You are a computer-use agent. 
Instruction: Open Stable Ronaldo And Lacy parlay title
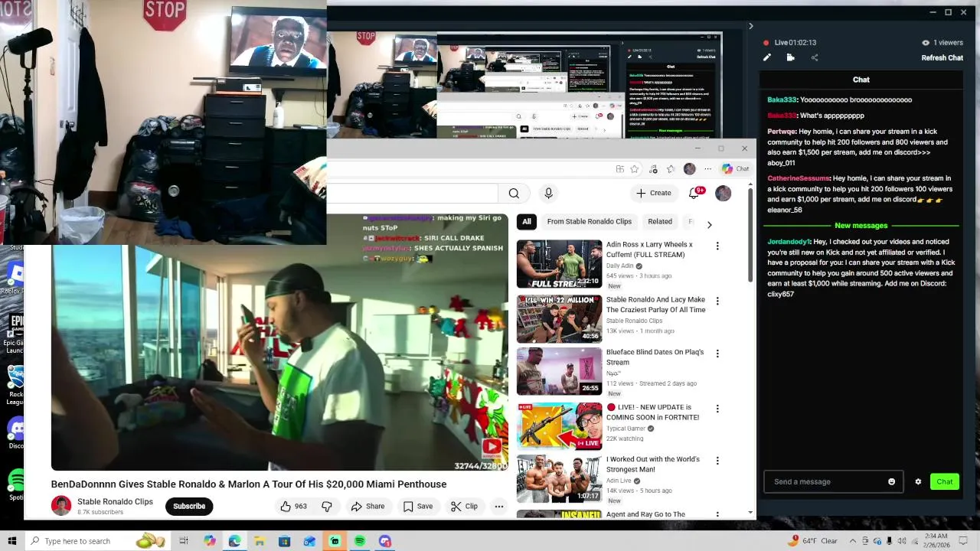point(655,305)
